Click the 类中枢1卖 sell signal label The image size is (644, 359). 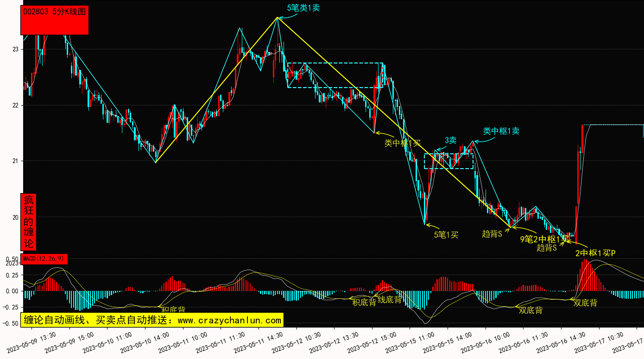[501, 131]
